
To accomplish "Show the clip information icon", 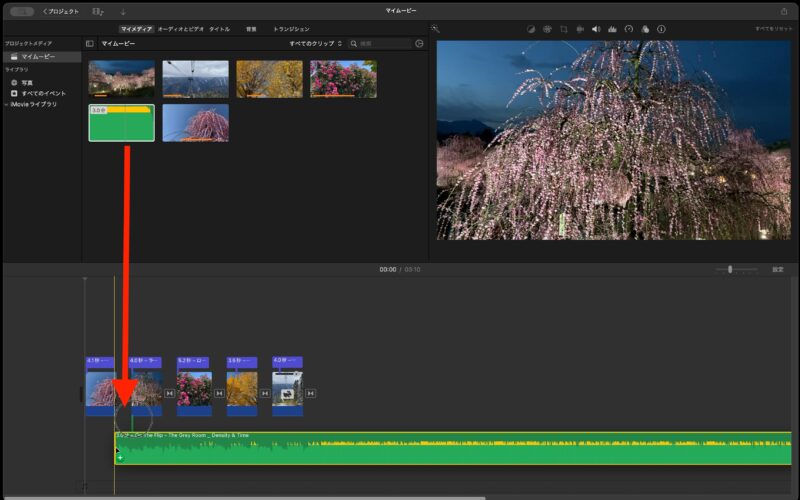I will [661, 29].
